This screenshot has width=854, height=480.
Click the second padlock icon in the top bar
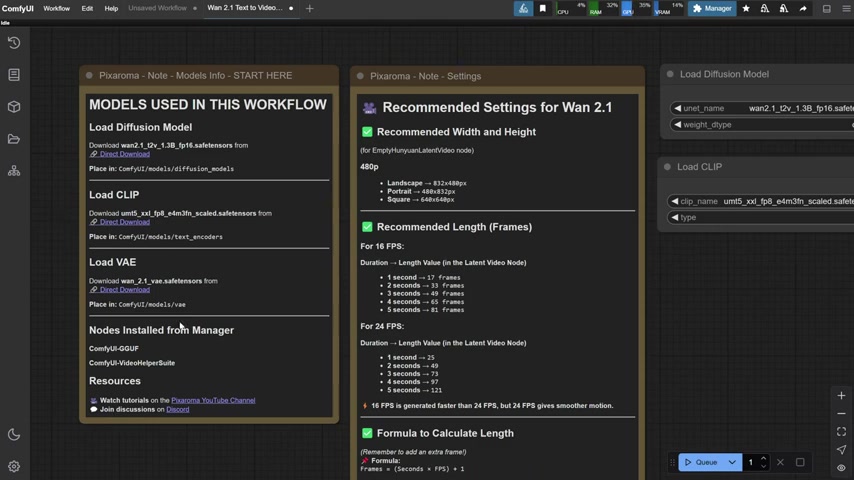(x=784, y=8)
